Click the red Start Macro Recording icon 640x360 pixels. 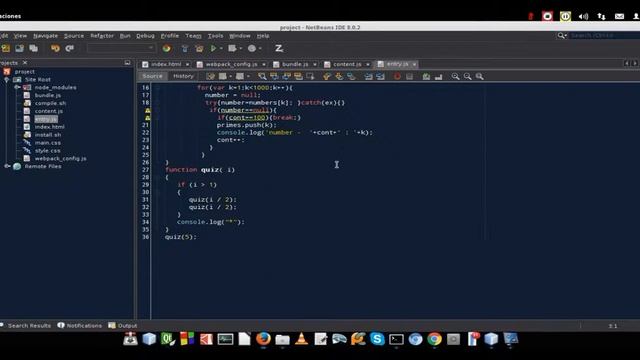pyautogui.click(x=397, y=76)
